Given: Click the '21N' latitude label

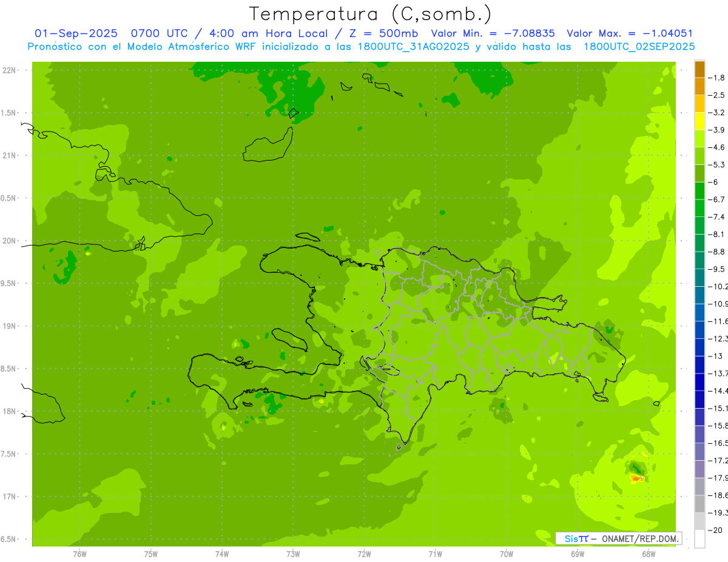Looking at the screenshot, I should [10, 156].
